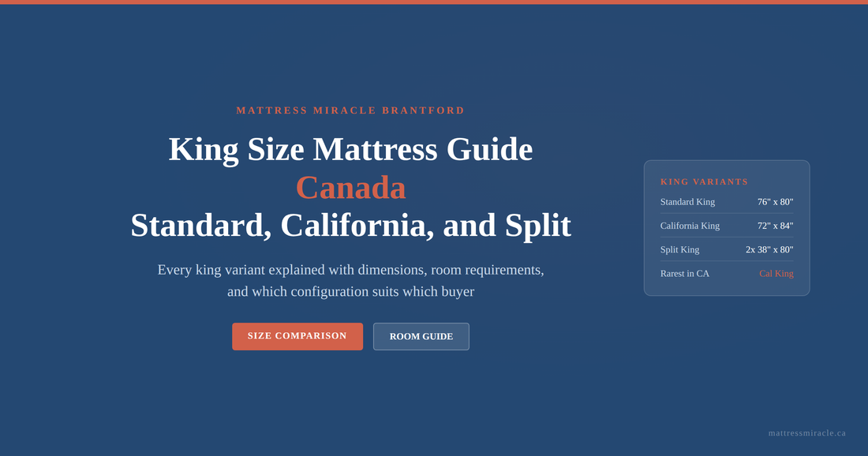This screenshot has height=456, width=868.
Task: Select the California King row label
Action: coord(690,226)
